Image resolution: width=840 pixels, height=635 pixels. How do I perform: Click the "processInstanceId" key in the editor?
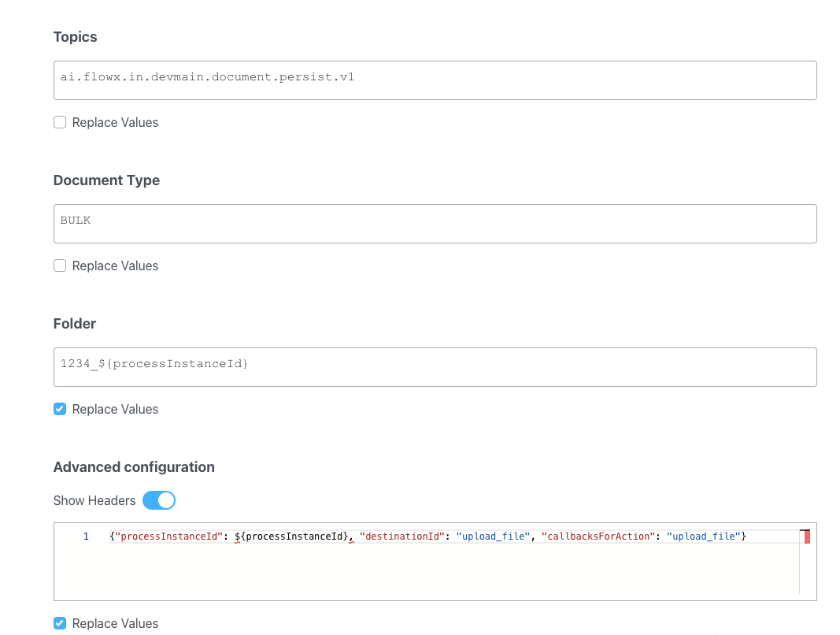tap(168, 537)
